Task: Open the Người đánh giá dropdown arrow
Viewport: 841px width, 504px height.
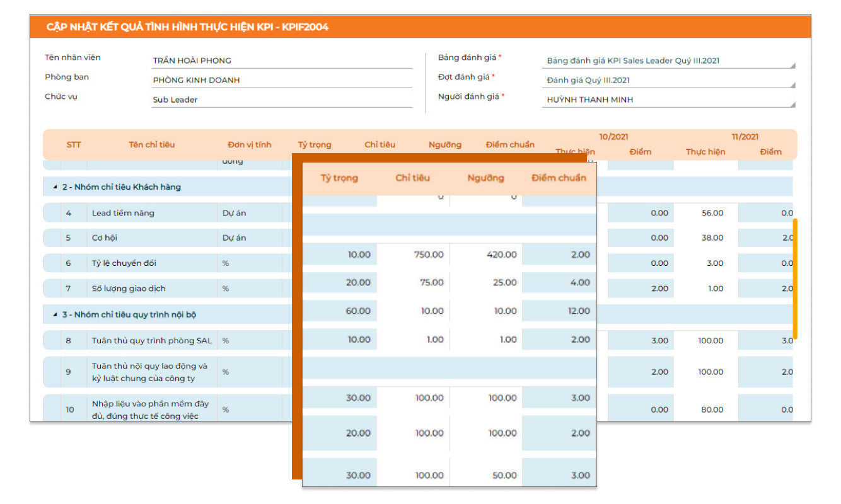Action: point(792,104)
